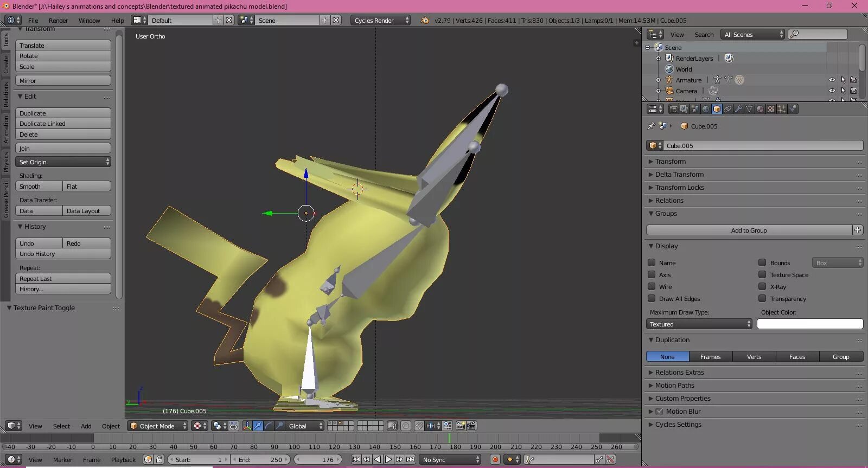Viewport: 868px width, 468px height.
Task: Select the scale manipulator icon
Action: point(279,426)
